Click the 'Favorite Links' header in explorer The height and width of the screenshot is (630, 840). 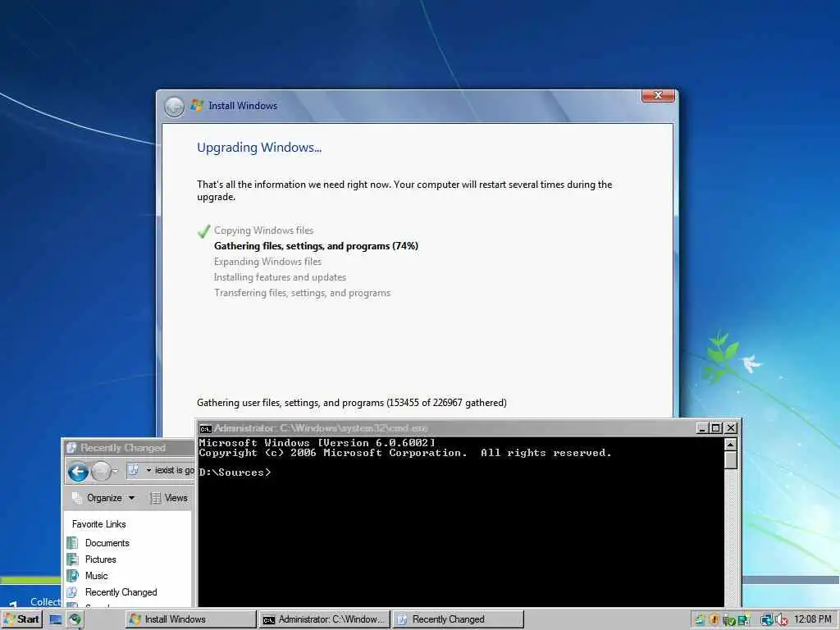tap(99, 524)
